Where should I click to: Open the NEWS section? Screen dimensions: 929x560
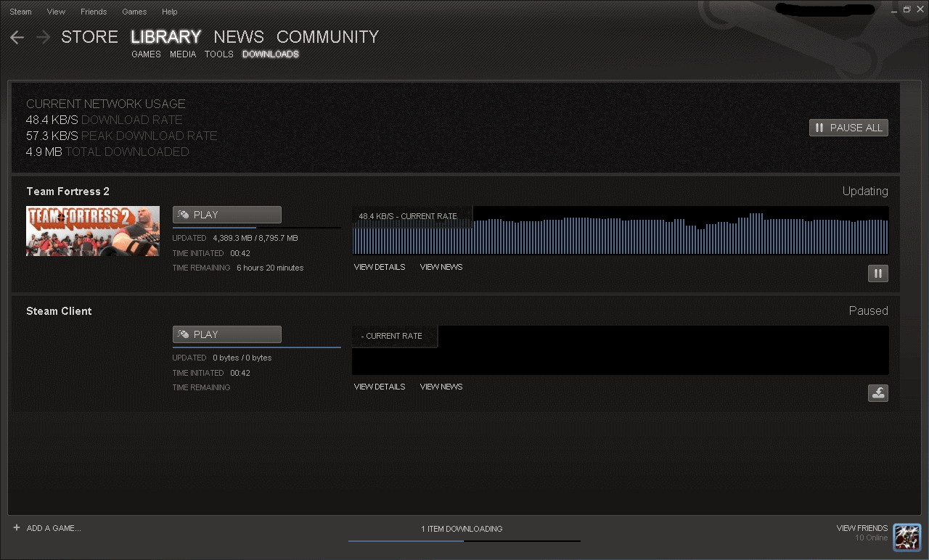(239, 37)
